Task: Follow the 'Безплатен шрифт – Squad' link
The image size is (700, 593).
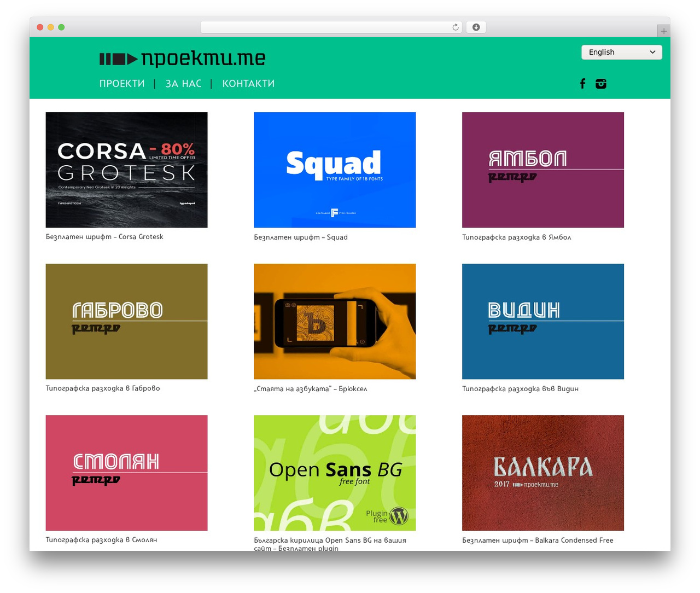Action: click(301, 237)
